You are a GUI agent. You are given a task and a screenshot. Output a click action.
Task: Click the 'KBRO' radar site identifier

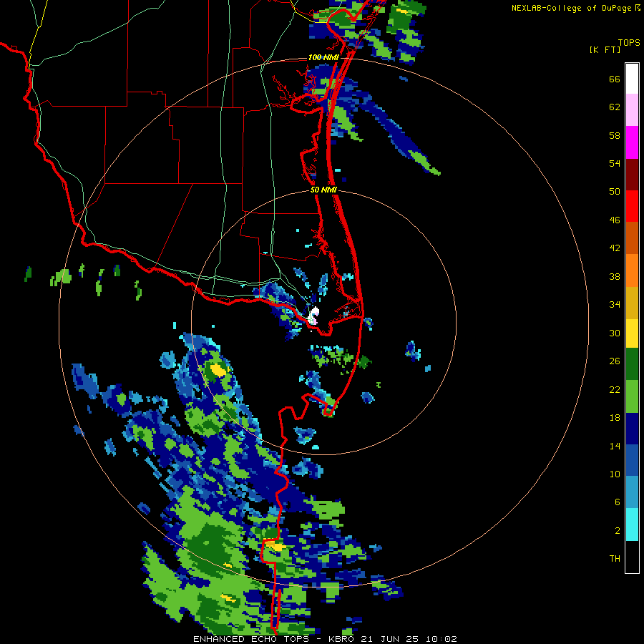[x=342, y=639]
